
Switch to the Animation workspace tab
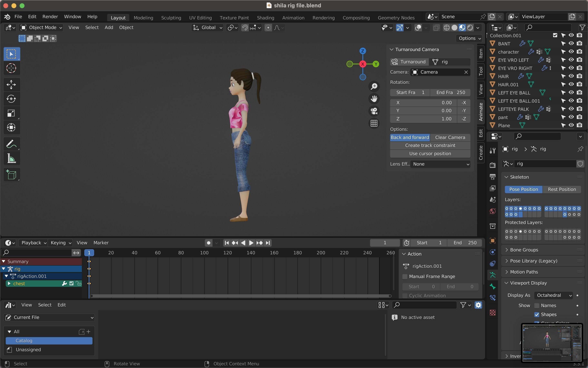[293, 18]
